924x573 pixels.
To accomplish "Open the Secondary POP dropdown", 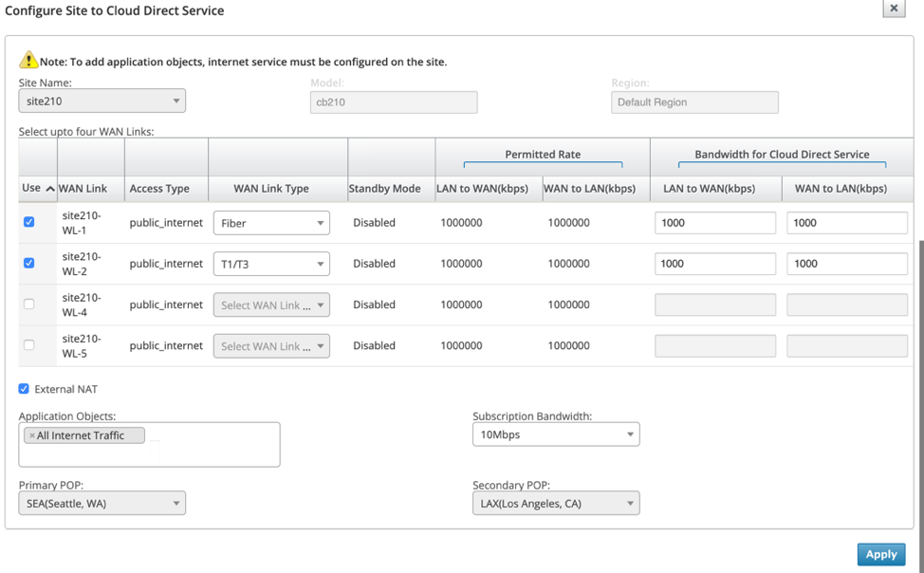I will [x=556, y=504].
